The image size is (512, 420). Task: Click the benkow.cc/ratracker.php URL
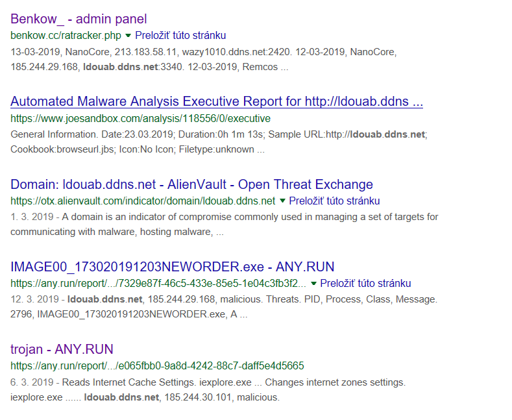point(66,35)
